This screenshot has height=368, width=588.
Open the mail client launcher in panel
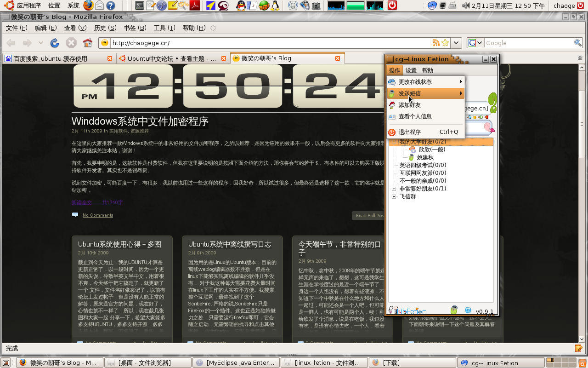99,6
